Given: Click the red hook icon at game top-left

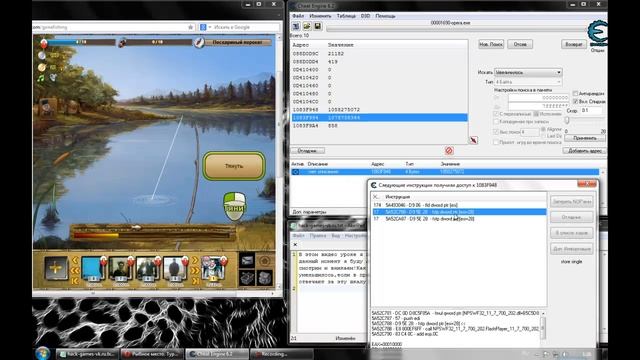Looking at the screenshot, I should [x=44, y=42].
